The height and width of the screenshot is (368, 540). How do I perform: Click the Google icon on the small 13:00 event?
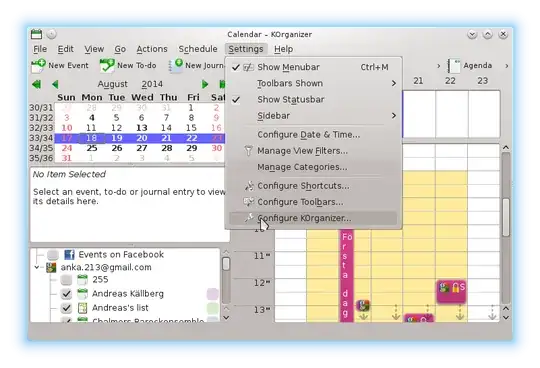tap(363, 305)
